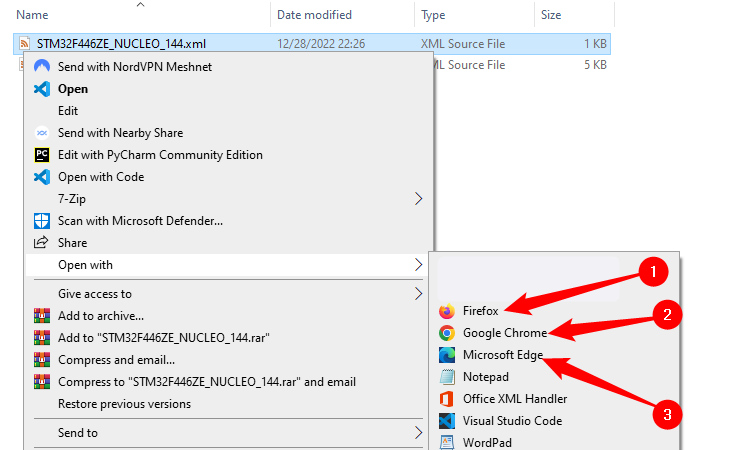Image resolution: width=750 pixels, height=450 pixels.
Task: Select Restore previous versions
Action: click(124, 404)
